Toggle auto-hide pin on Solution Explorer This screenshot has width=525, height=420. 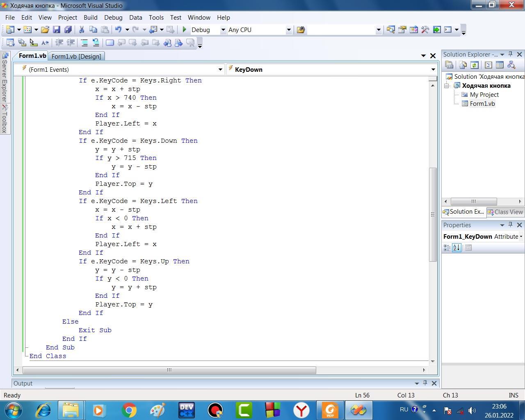coord(511,54)
